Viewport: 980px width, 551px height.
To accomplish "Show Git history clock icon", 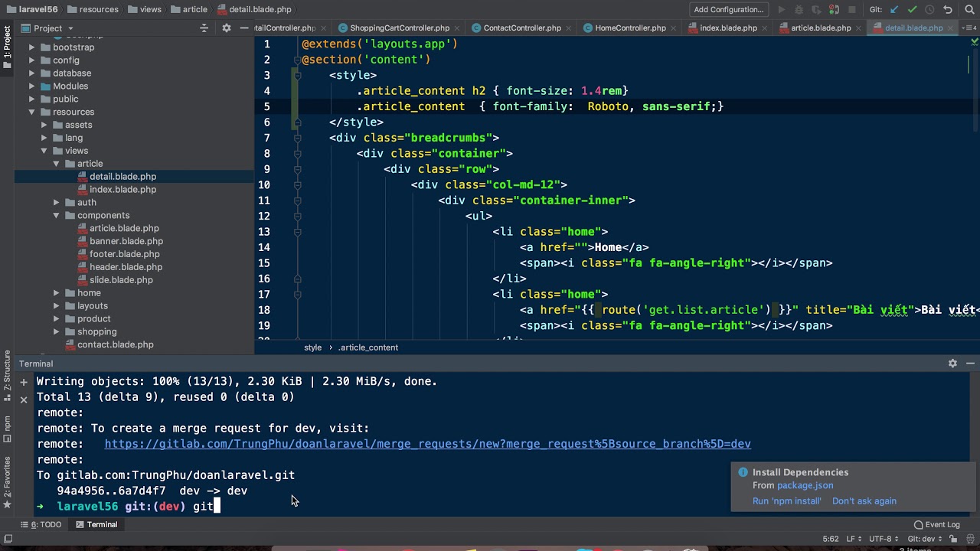I will (929, 10).
